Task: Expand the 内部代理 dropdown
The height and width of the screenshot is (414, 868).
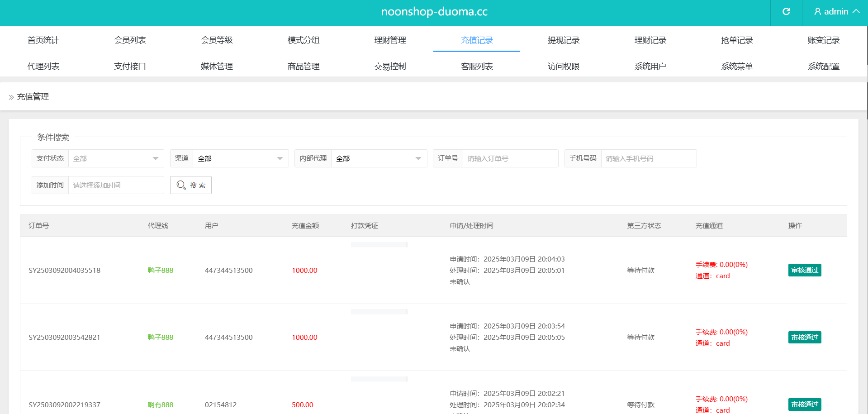Action: [379, 158]
